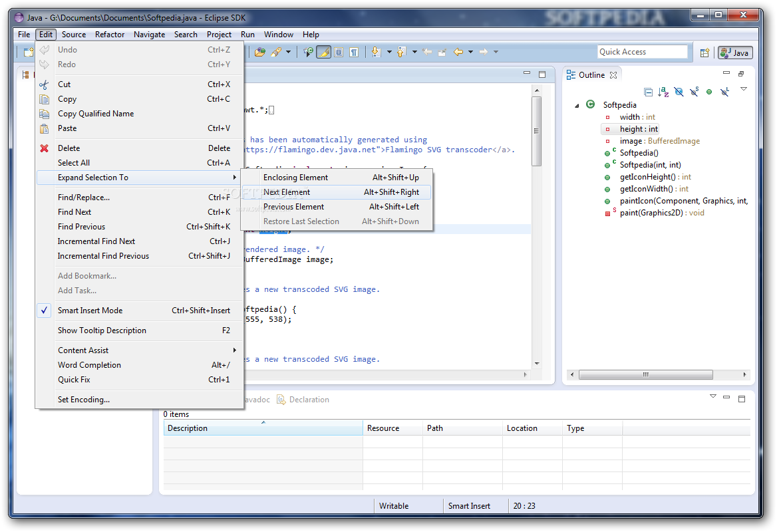The image size is (777, 532).
Task: Toggle Hide Local Types in Outline
Action: pos(724,92)
